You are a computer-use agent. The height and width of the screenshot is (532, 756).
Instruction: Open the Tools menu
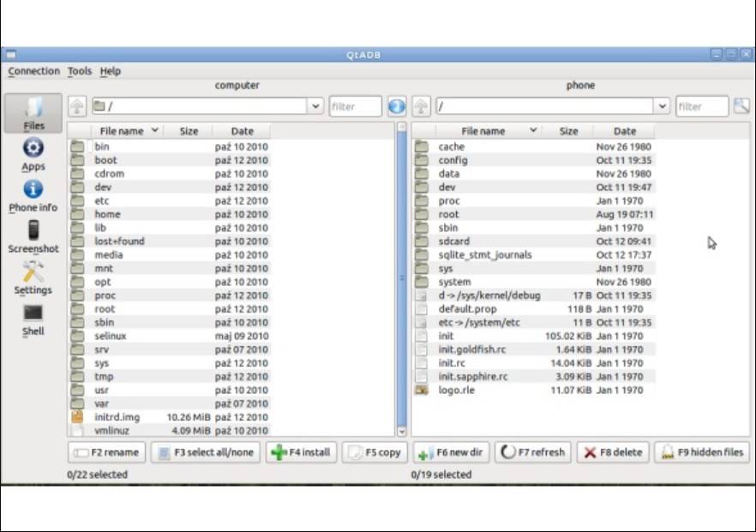tap(80, 71)
